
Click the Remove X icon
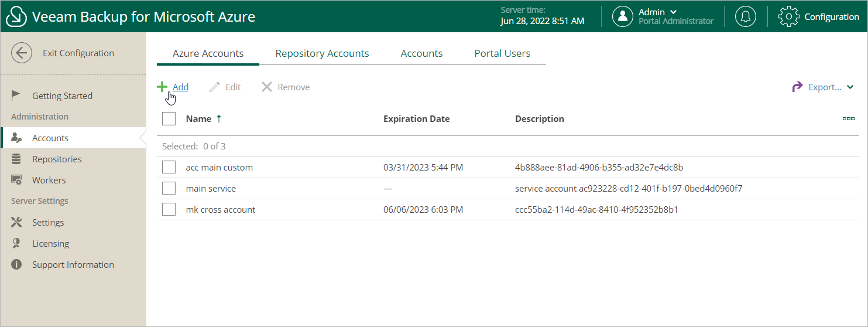tap(267, 87)
